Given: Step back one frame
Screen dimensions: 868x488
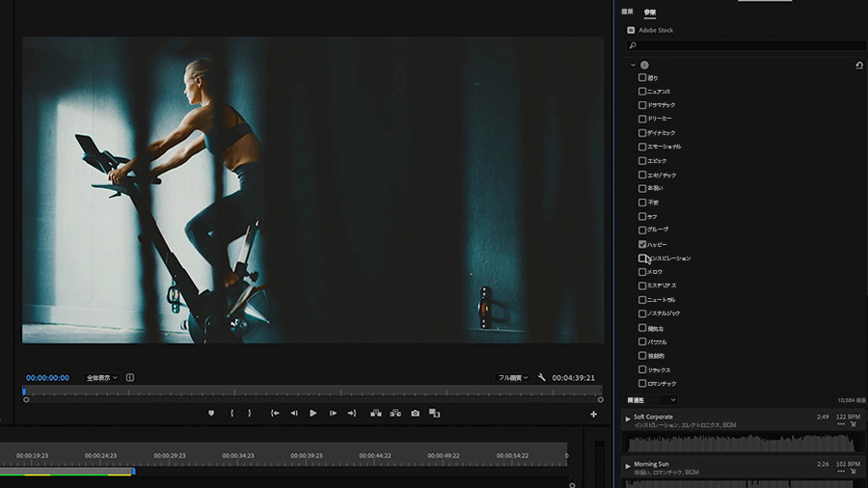Looking at the screenshot, I should point(294,414).
